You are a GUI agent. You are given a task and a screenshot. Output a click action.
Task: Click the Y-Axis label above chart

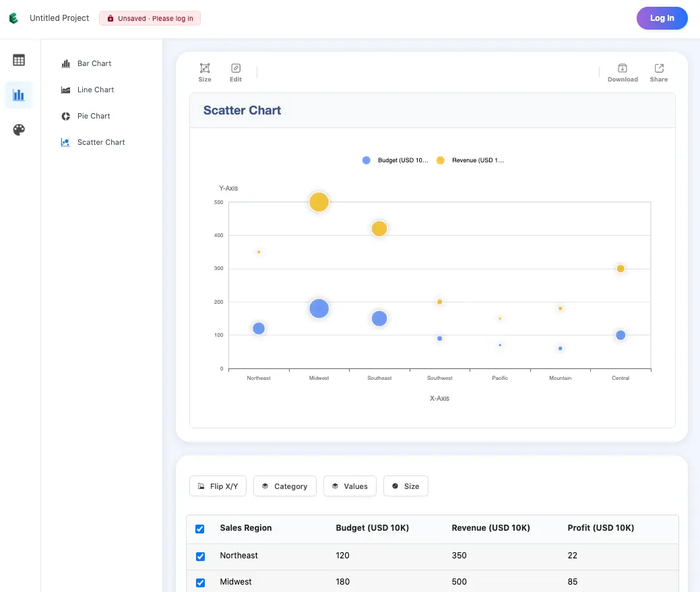[x=228, y=189]
